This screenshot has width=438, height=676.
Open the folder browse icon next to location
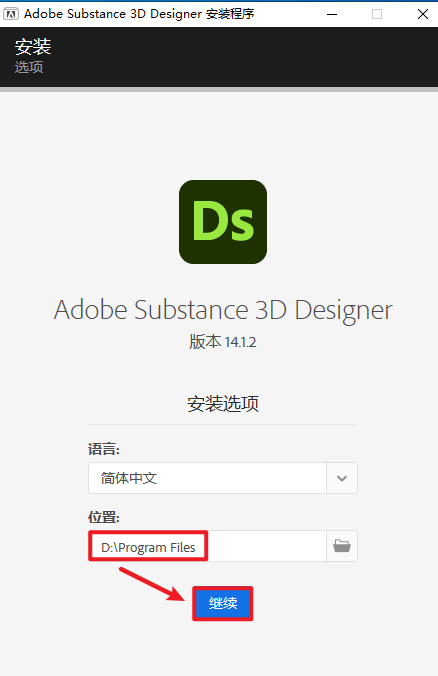[342, 546]
